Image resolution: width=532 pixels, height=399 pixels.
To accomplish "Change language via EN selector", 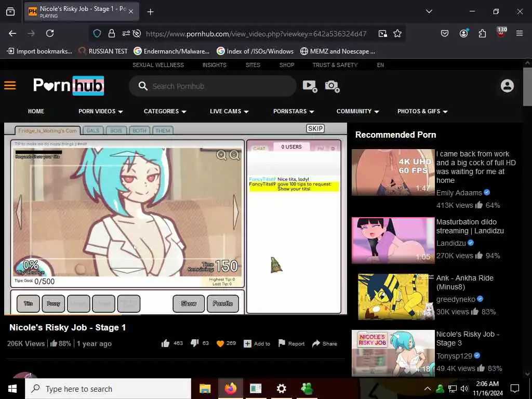I will point(380,65).
